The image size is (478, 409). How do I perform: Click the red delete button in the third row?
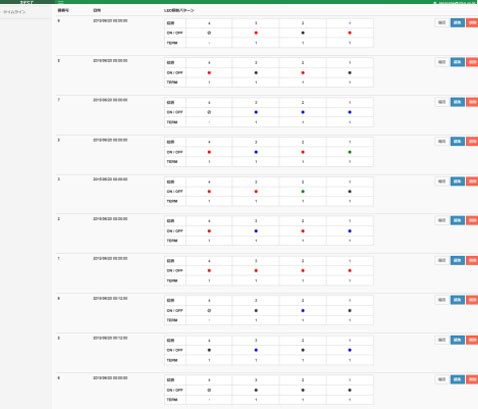[472, 102]
